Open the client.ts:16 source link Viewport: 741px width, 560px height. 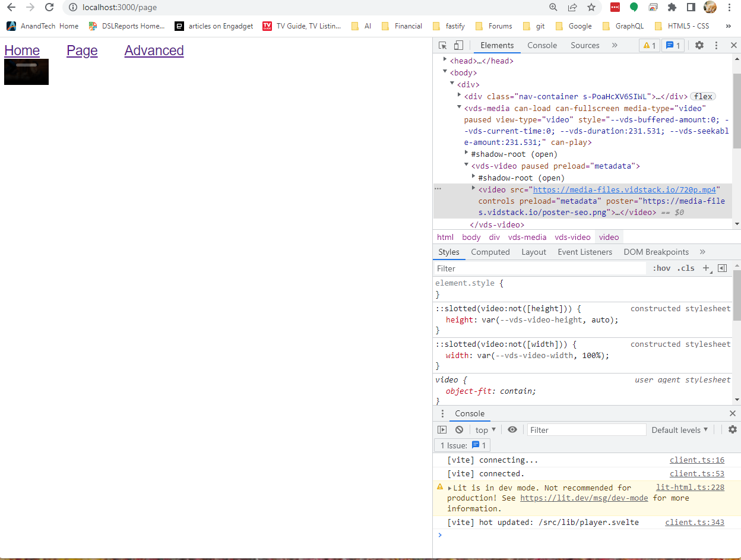[696, 460]
